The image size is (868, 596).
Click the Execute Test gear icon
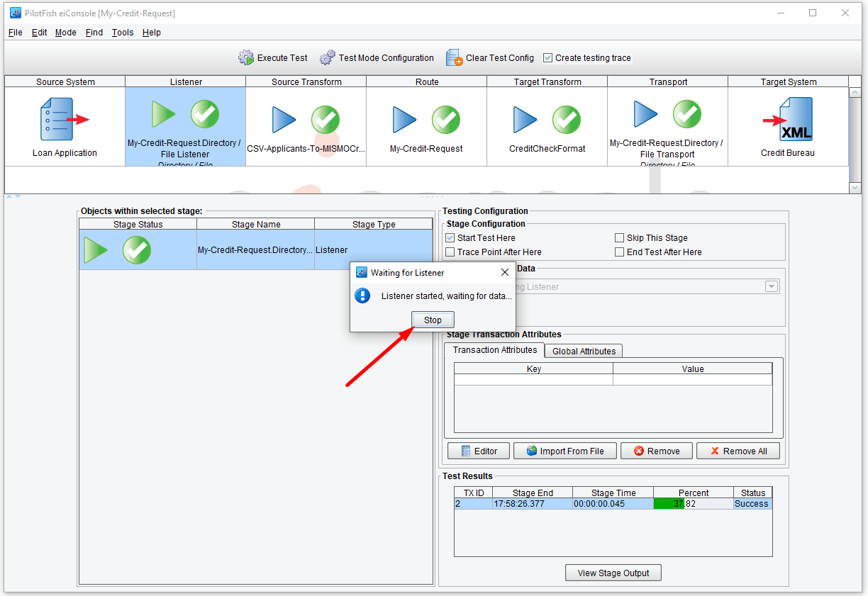[246, 58]
